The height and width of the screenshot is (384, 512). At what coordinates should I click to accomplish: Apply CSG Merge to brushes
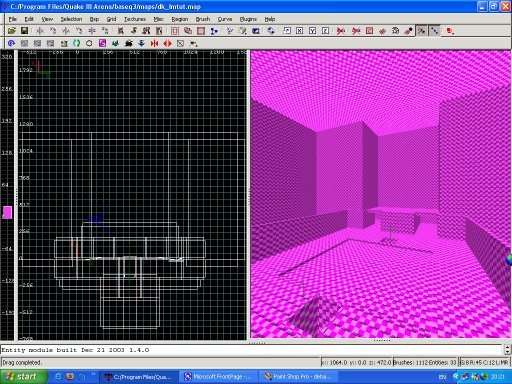coord(188,31)
